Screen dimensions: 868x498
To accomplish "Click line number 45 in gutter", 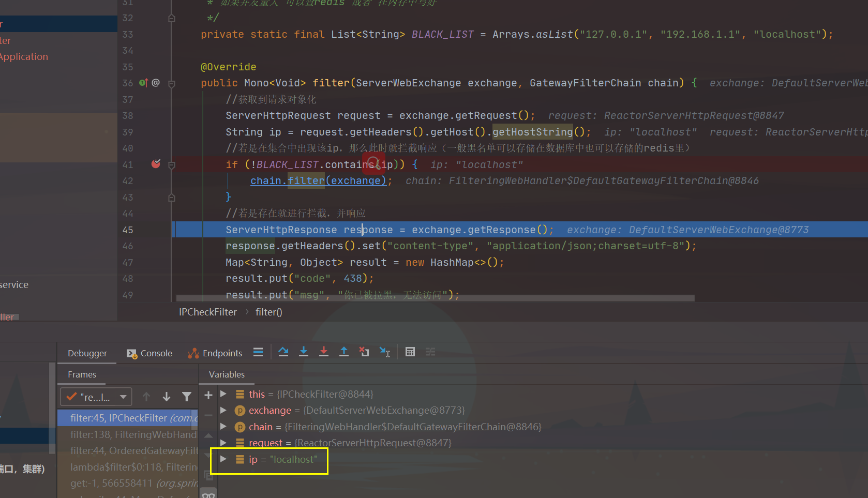I will point(128,230).
